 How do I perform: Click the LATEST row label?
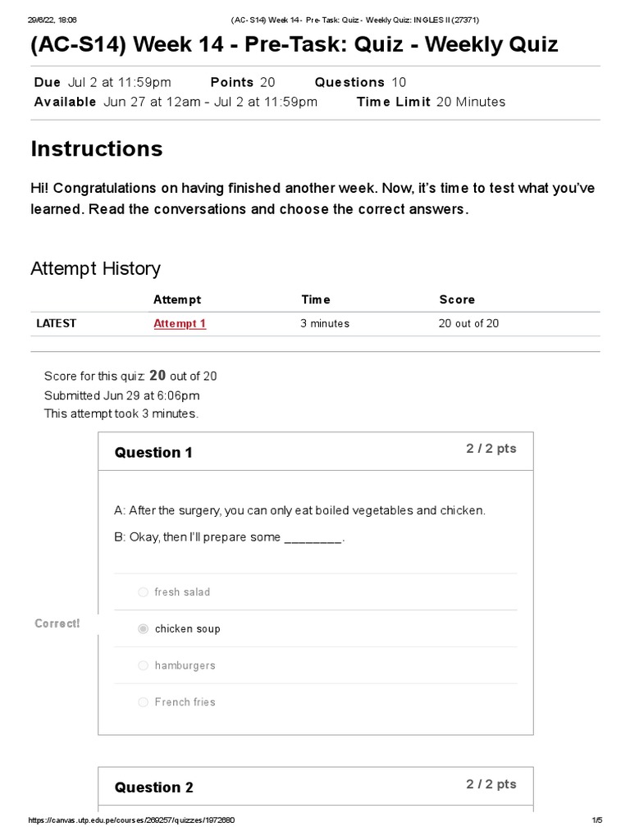click(57, 323)
